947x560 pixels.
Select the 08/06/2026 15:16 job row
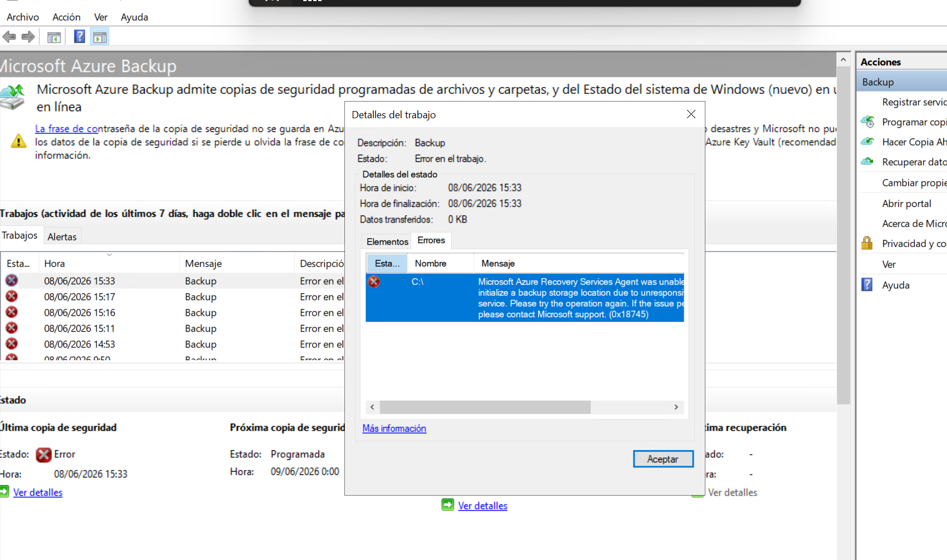point(172,312)
